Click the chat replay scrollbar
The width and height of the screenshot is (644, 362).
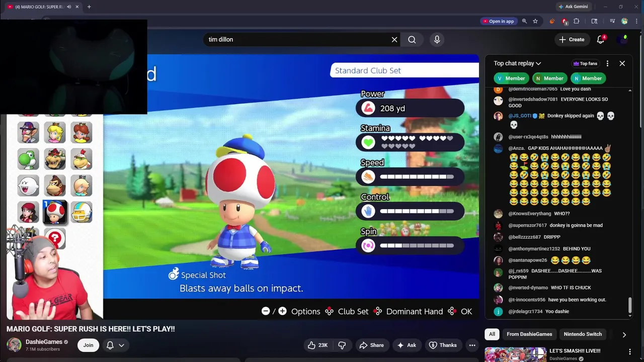point(630,306)
